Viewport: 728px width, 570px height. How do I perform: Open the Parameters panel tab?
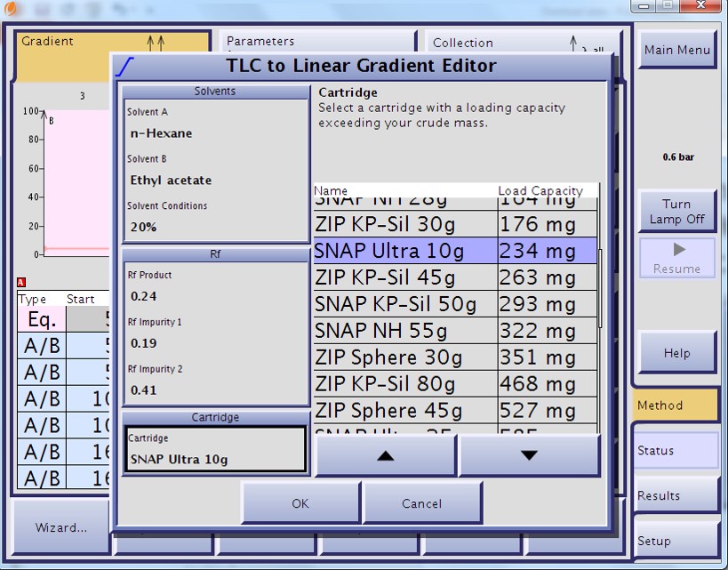point(317,41)
